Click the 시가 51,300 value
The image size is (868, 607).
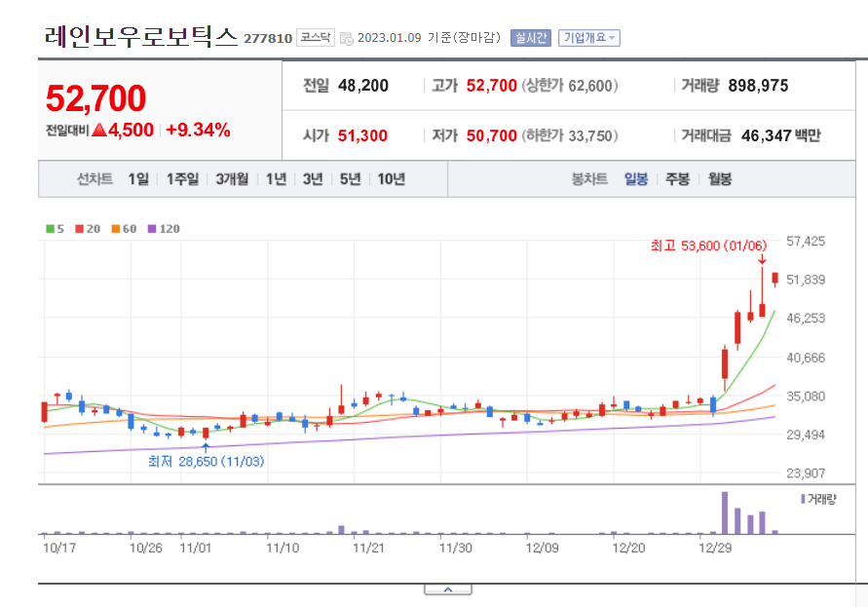(x=345, y=135)
